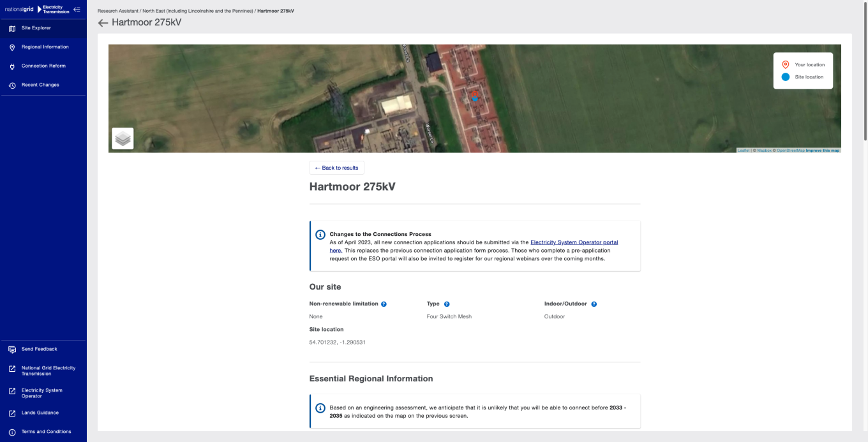The height and width of the screenshot is (442, 868).
Task: Click the back arrow beside Hartmoor 275kV title
Action: (x=103, y=23)
